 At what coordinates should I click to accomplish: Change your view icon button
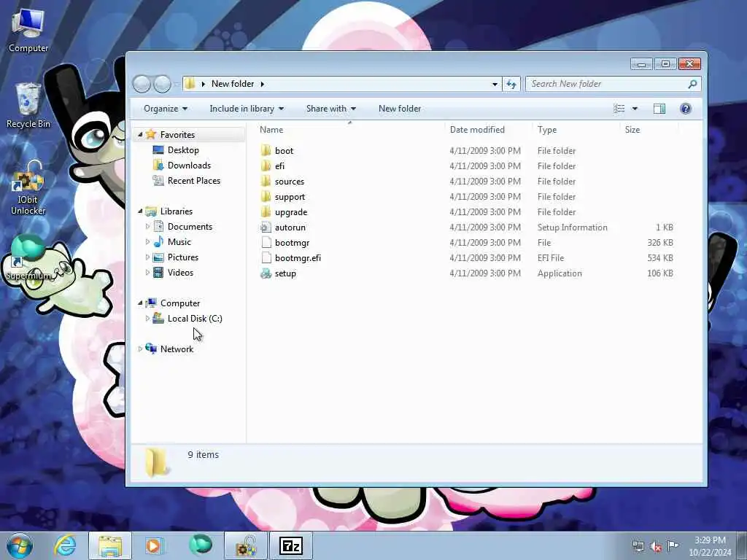coord(619,109)
